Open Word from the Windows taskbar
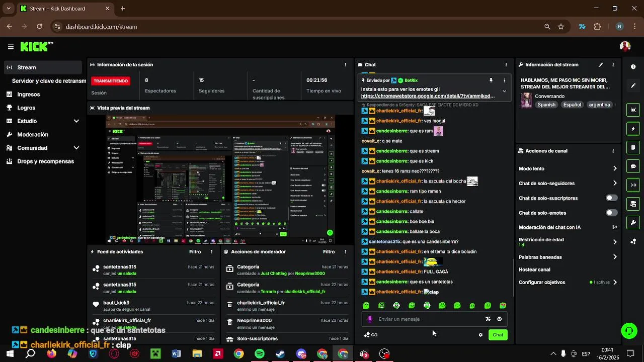644x362 pixels. 176,354
